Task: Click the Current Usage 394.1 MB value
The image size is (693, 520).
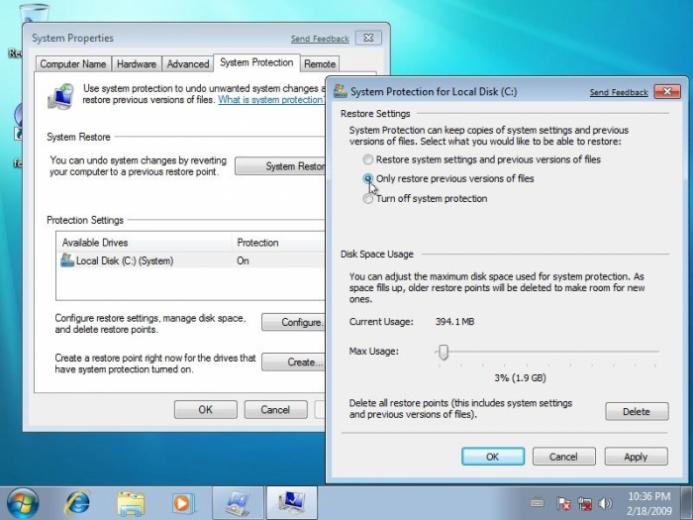Action: tap(455, 322)
